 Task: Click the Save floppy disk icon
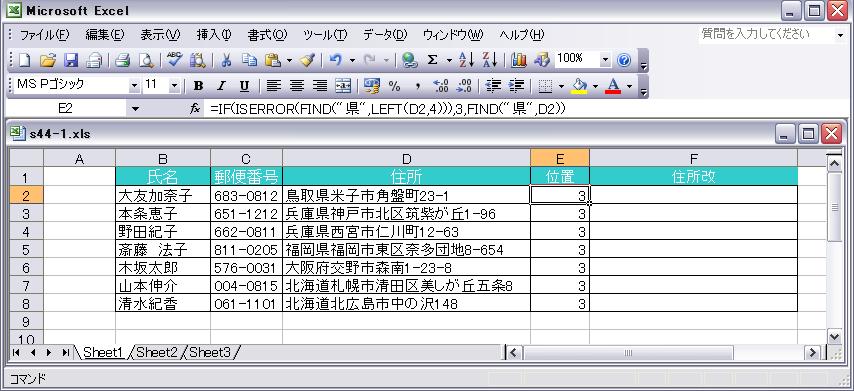tap(71, 60)
